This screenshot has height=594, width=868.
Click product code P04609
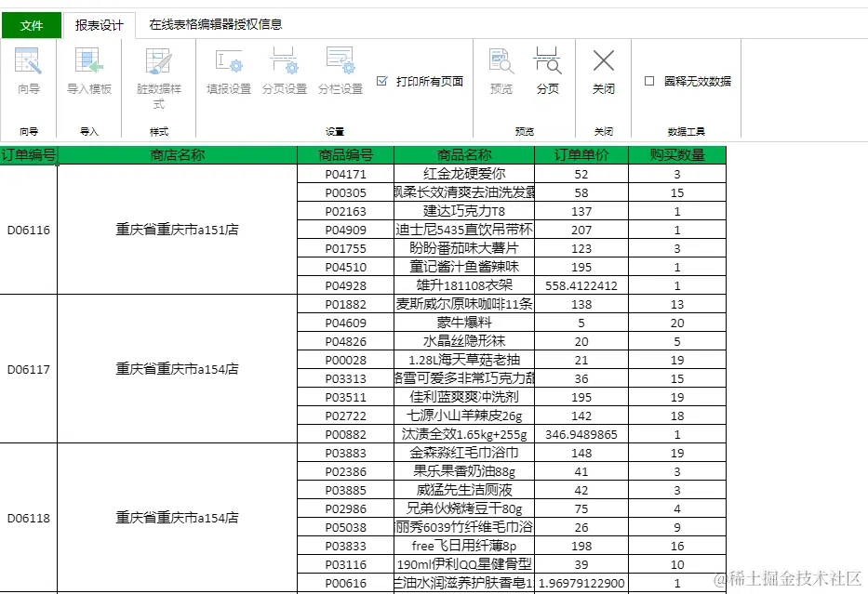[345, 323]
